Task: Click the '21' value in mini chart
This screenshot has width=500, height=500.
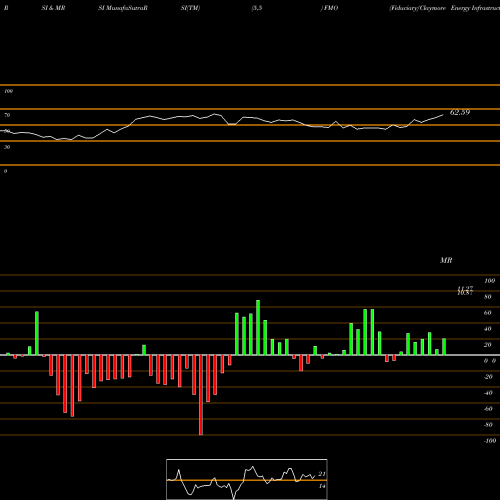Action: [x=322, y=474]
